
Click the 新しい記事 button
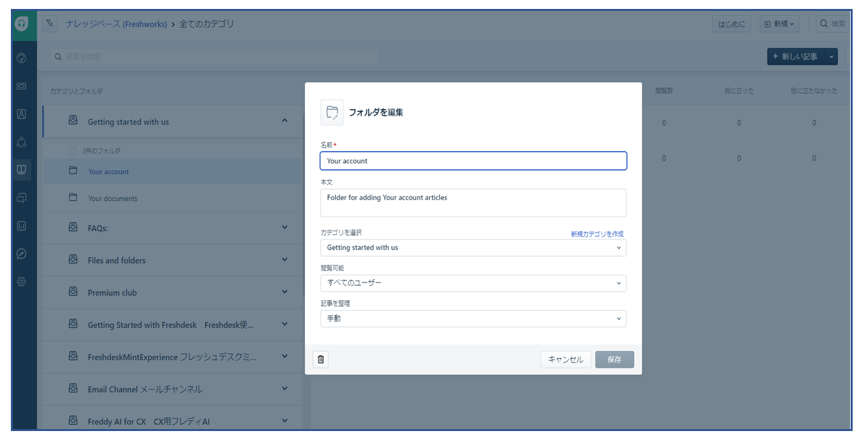[x=796, y=57]
